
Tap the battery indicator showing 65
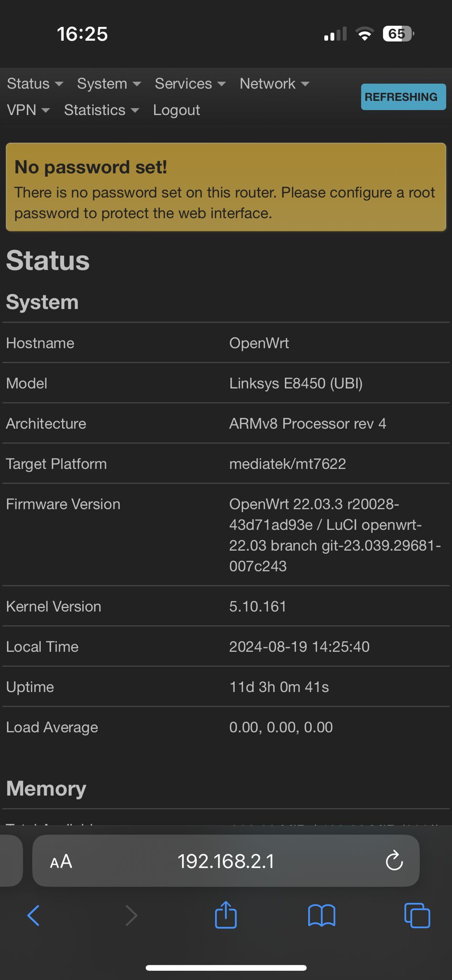[398, 34]
